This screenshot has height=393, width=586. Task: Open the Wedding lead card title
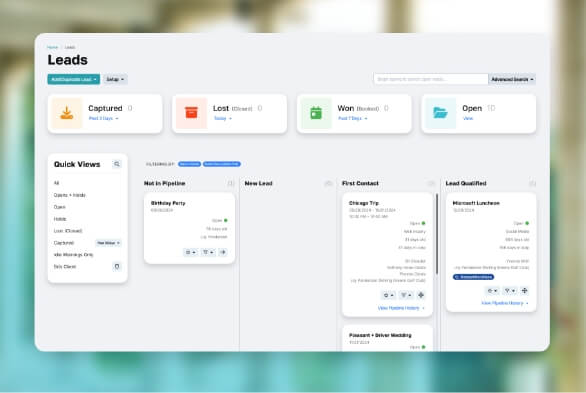tap(380, 335)
